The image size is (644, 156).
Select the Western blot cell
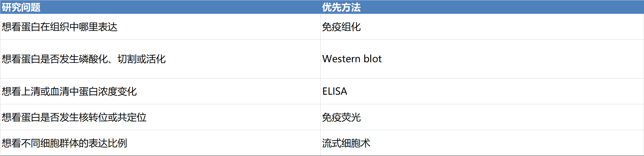tap(352, 59)
